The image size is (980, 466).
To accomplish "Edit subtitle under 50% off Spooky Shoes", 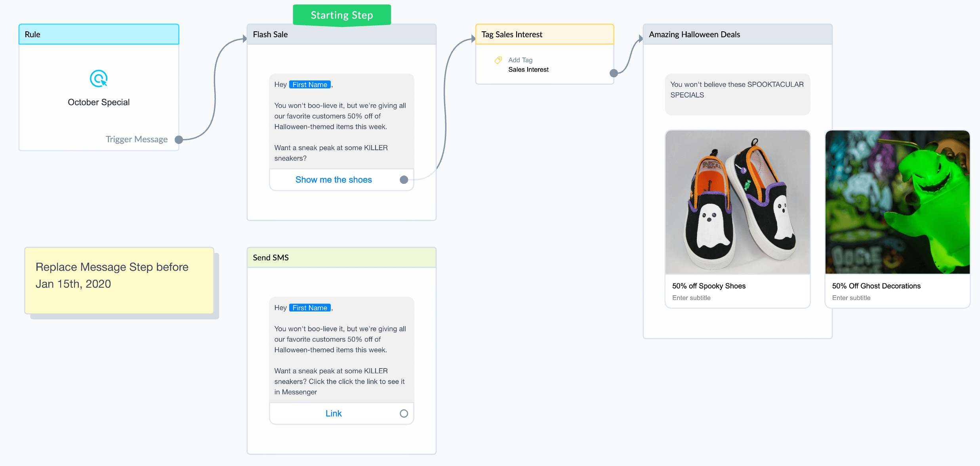I will pos(691,298).
